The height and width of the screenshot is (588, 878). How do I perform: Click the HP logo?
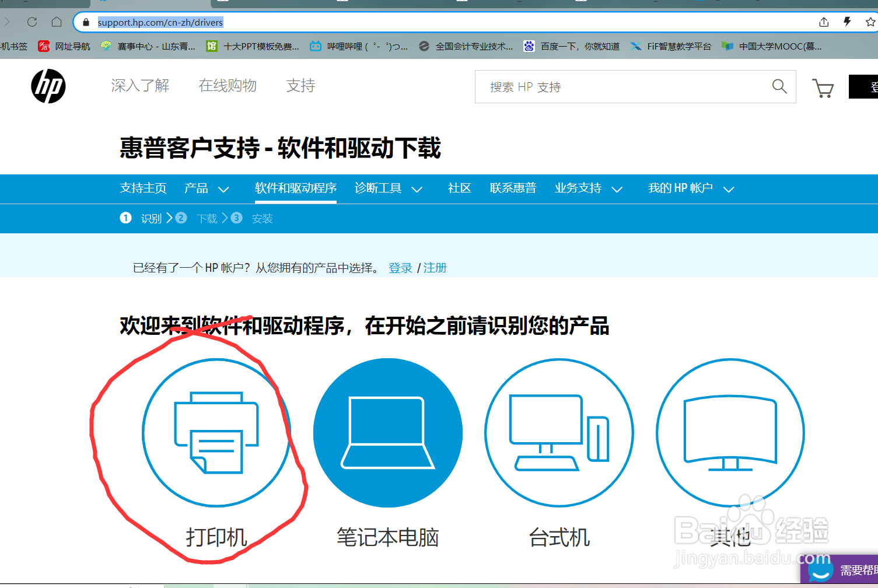pyautogui.click(x=48, y=86)
